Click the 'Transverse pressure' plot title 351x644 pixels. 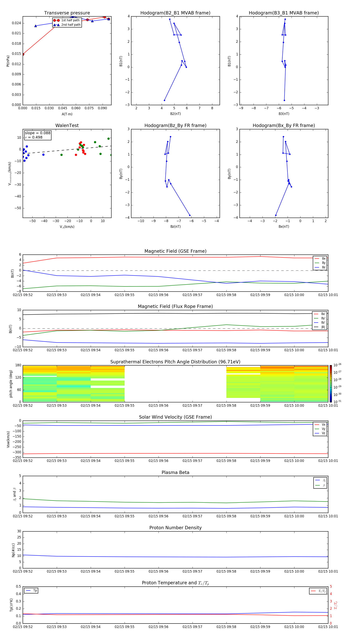coord(67,13)
